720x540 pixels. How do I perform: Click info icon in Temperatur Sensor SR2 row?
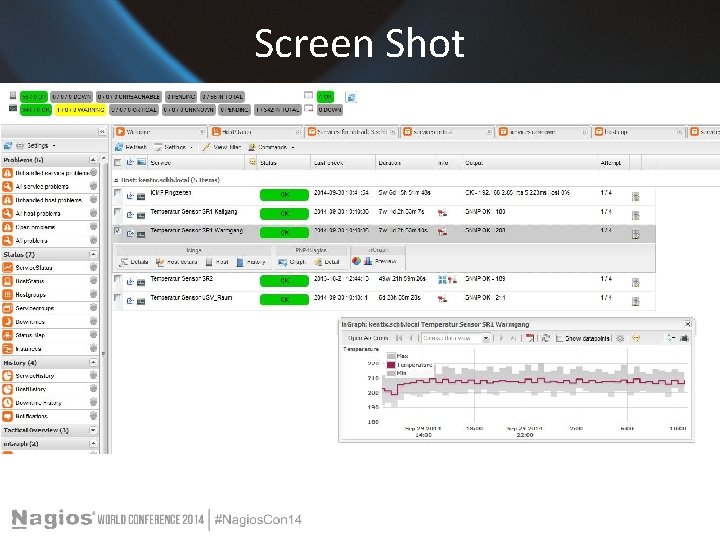click(x=442, y=279)
